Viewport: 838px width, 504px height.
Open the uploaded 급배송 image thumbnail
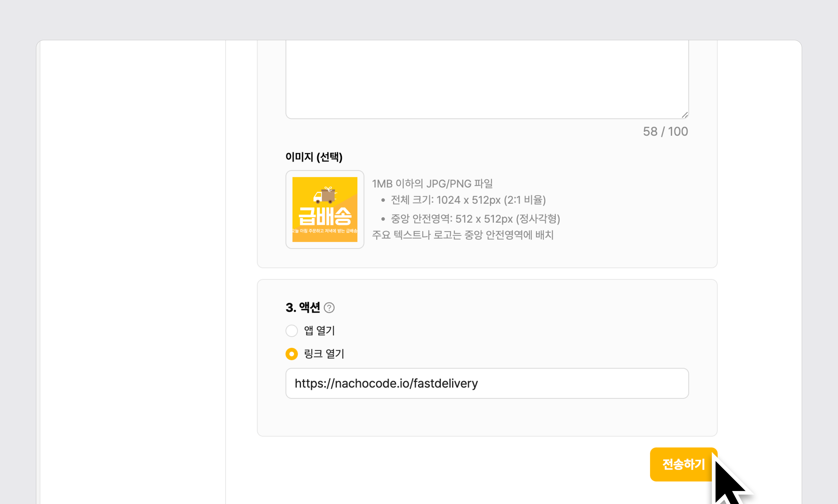[x=325, y=210]
